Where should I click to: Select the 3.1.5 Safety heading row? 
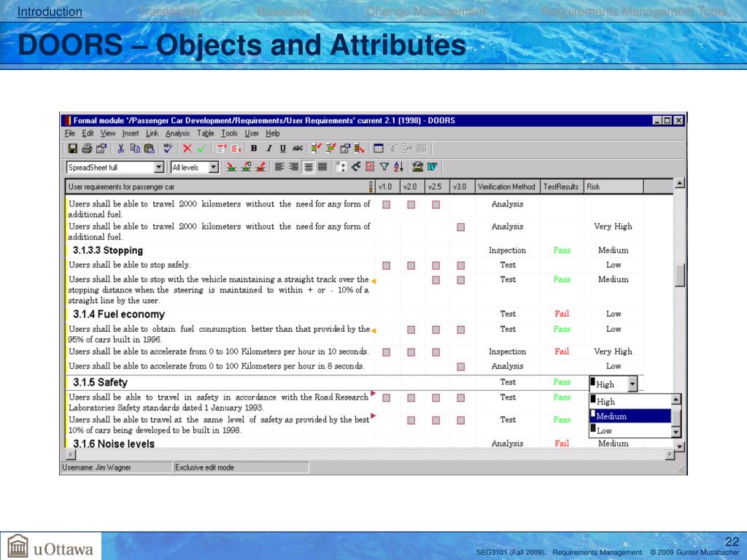tap(100, 382)
